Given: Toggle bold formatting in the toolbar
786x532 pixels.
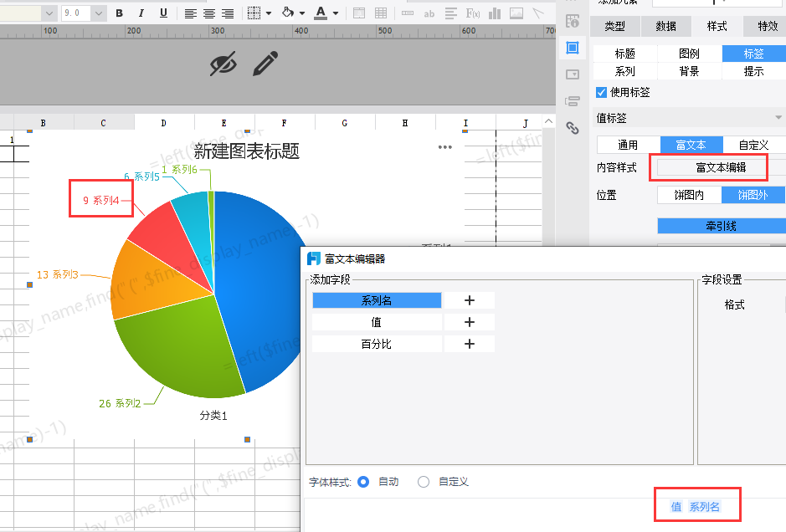Looking at the screenshot, I should 120,13.
